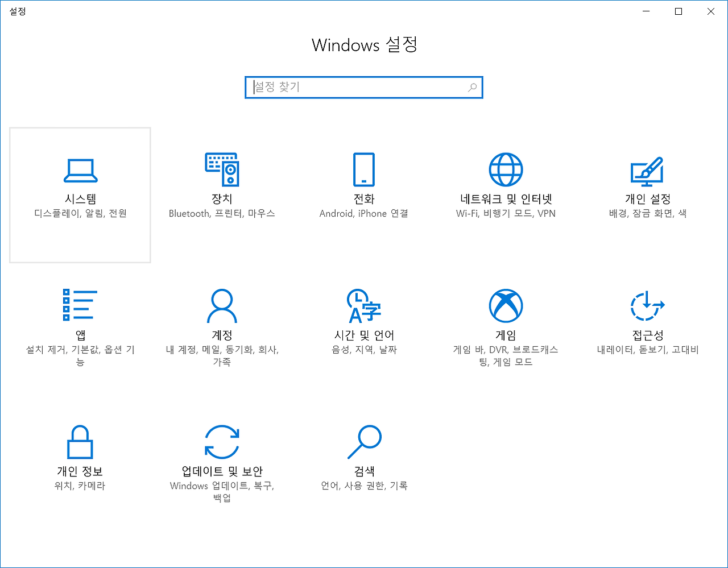Open 계정 settings for accounts and sync
Viewport: 728px width, 568px height.
(x=222, y=324)
